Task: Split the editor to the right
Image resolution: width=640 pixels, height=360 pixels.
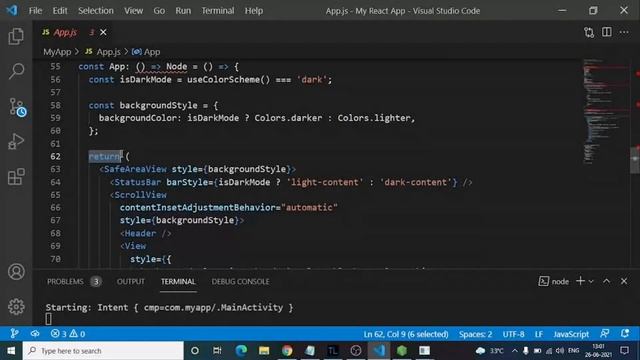Action: tap(607, 32)
